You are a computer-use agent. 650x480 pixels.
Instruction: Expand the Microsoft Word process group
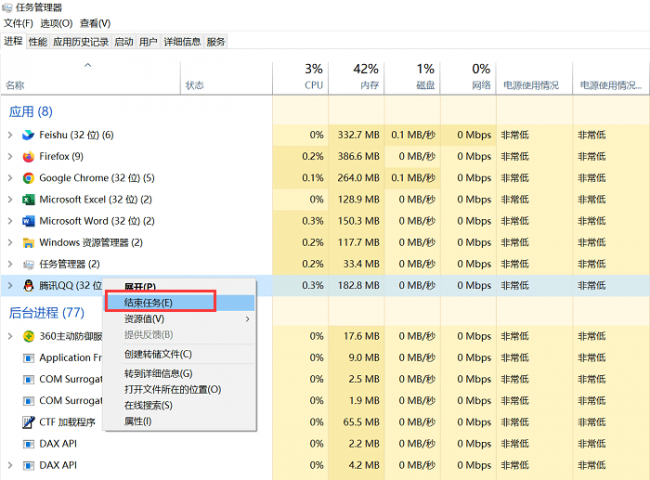click(10, 221)
